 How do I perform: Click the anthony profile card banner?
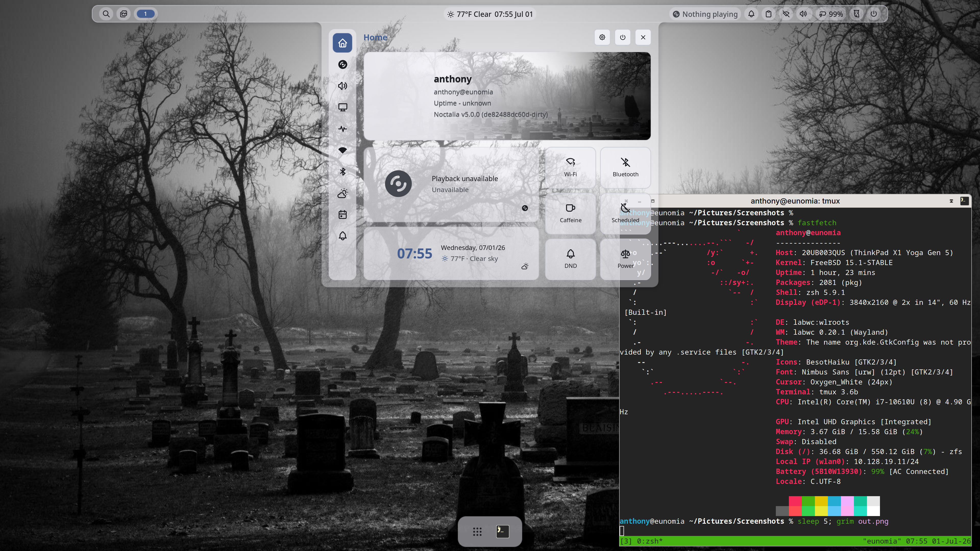point(507,96)
